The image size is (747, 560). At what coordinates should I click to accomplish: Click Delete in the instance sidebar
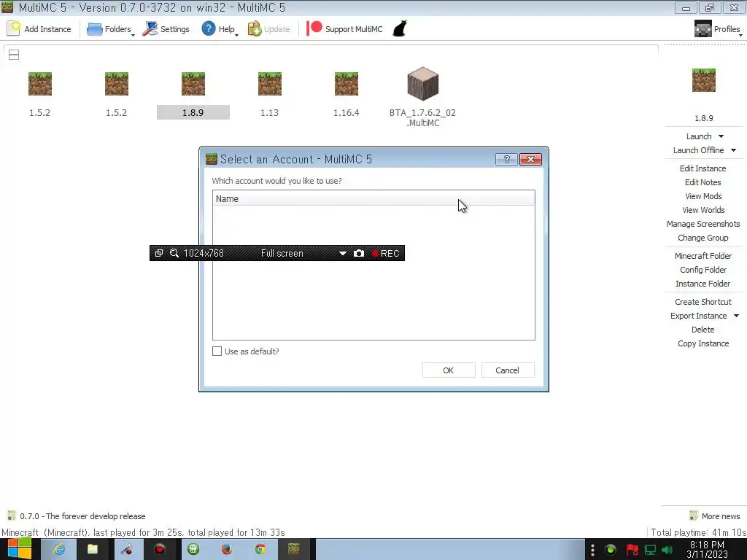click(x=703, y=330)
